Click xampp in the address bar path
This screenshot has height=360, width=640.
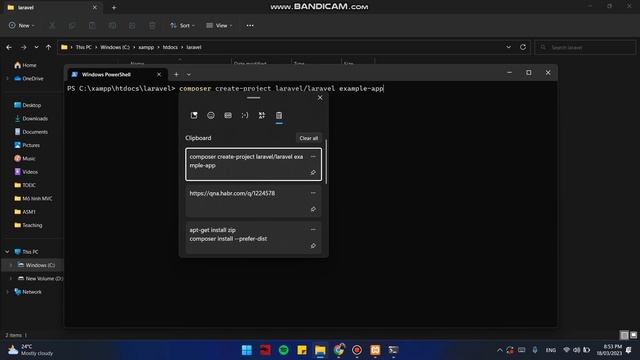(146, 47)
